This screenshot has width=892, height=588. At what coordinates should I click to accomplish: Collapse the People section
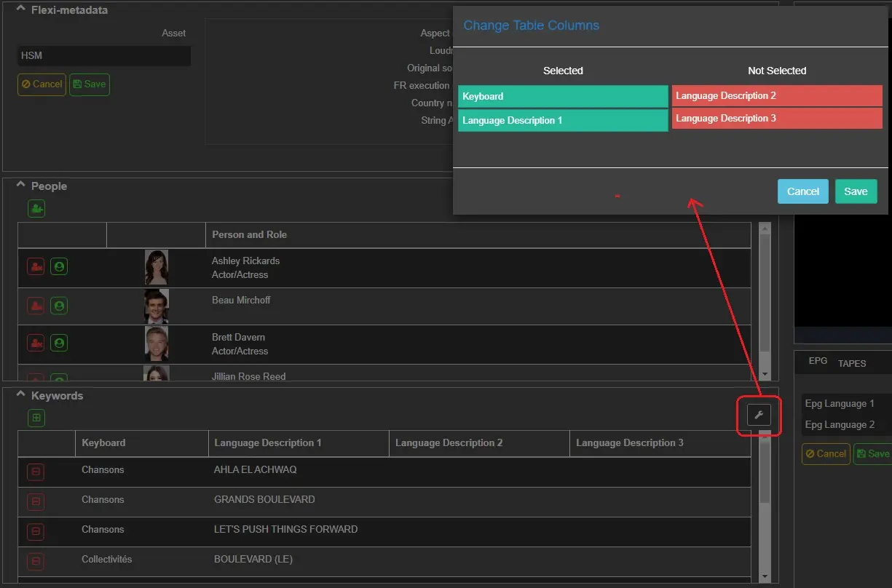click(x=21, y=186)
